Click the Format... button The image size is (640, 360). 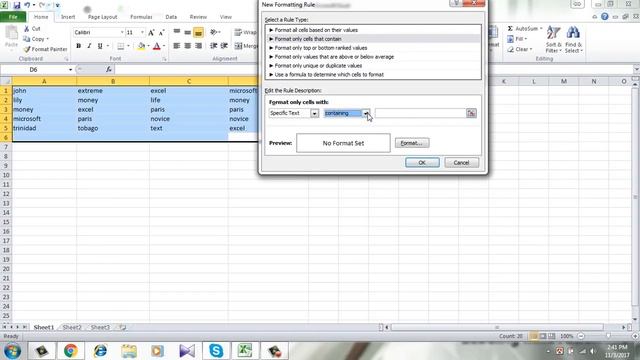(x=412, y=143)
